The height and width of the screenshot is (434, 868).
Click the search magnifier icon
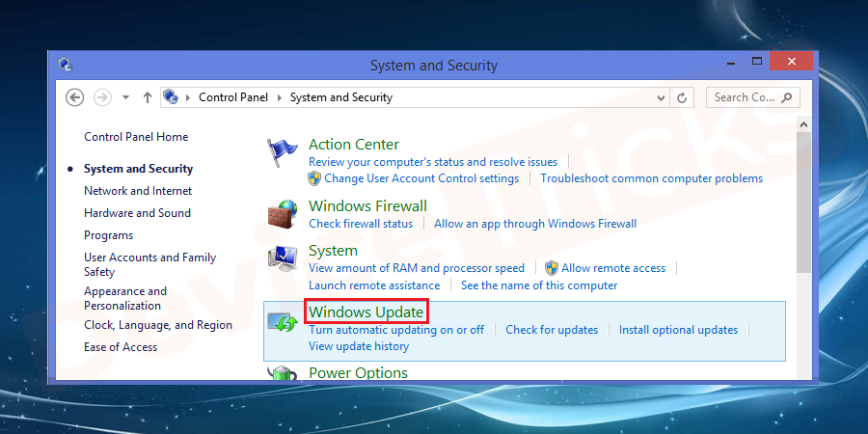coord(788,97)
